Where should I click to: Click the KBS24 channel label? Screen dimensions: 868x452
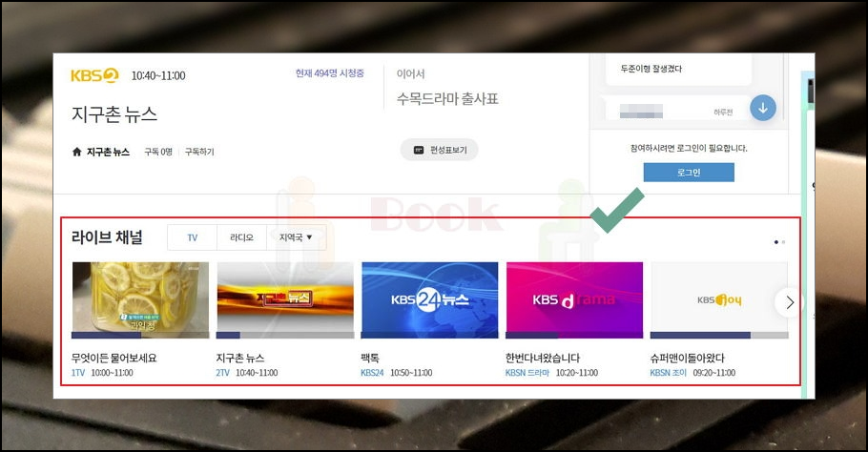click(372, 373)
